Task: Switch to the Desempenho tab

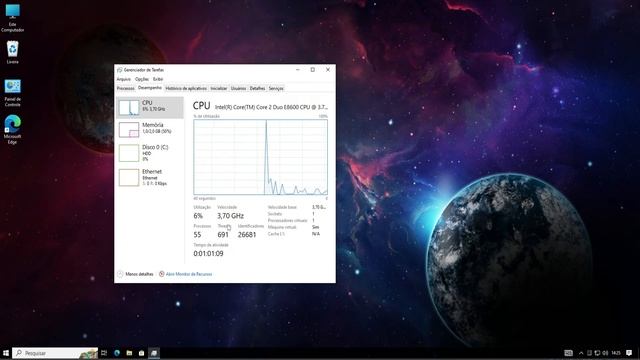Action: click(150, 88)
